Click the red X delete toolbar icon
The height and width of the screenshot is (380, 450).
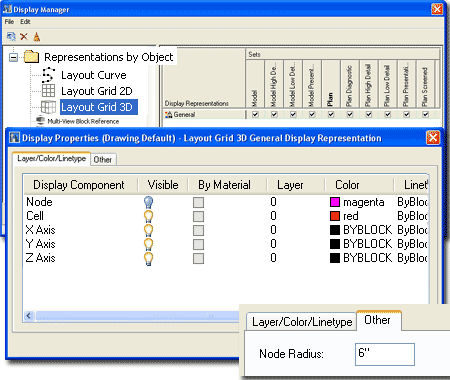[24, 36]
